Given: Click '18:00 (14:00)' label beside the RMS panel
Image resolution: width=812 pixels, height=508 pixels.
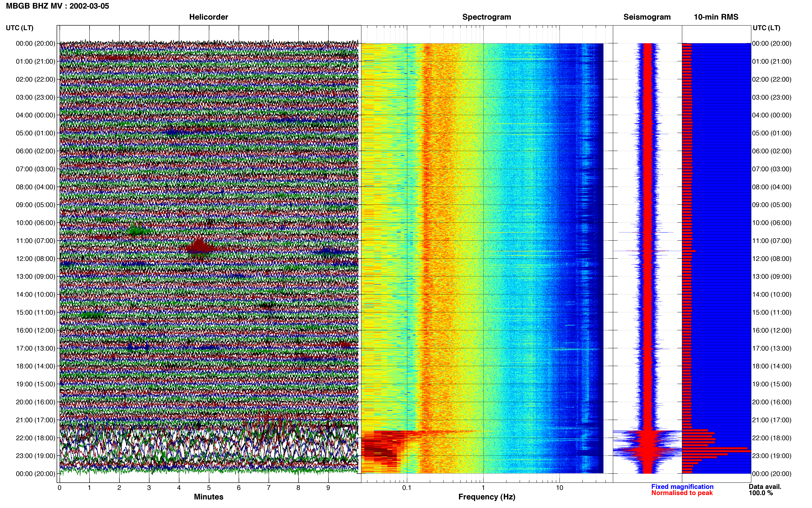Looking at the screenshot, I should [772, 366].
